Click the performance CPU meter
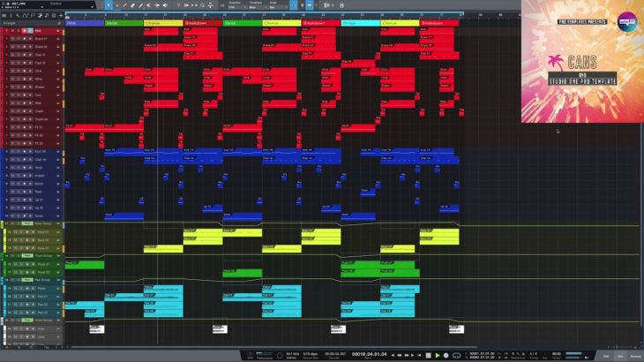644x362 pixels. click(x=265, y=353)
